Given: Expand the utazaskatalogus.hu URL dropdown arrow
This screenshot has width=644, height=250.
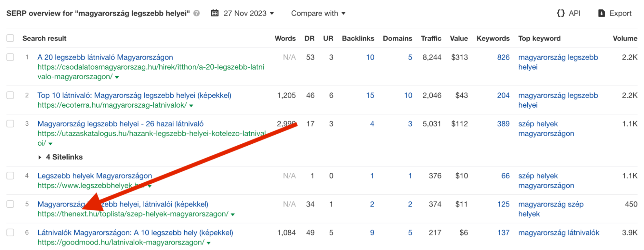Looking at the screenshot, I should point(50,144).
